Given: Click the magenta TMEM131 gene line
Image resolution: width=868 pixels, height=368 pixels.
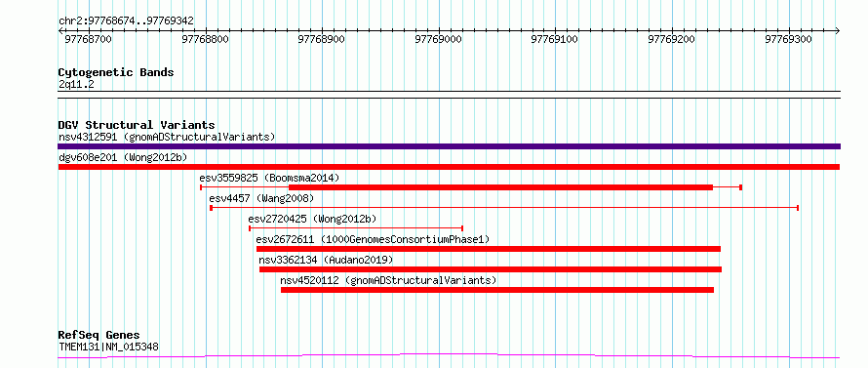Looking at the screenshot, I should point(449,355).
